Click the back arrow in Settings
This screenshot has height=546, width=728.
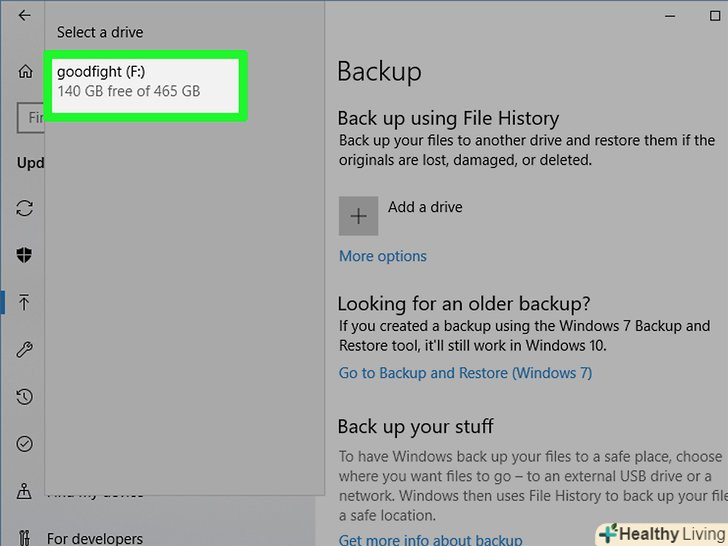click(x=24, y=16)
